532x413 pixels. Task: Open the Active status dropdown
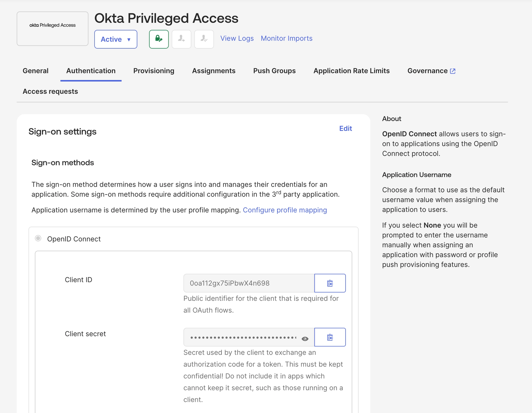[x=116, y=39]
